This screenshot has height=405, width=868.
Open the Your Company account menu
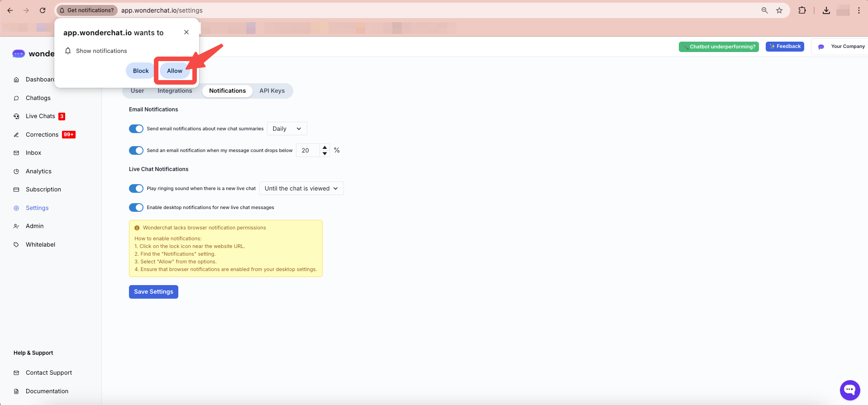tap(842, 47)
